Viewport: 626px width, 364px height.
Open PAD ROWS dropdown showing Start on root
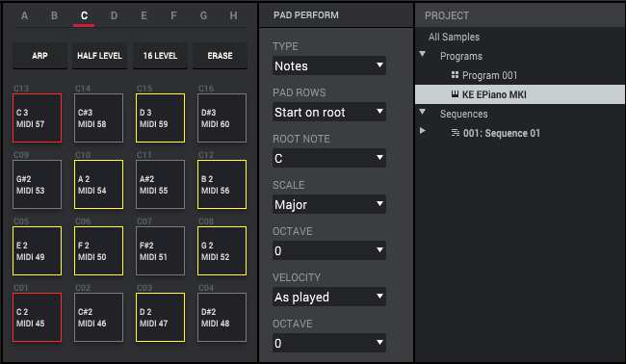pos(329,112)
